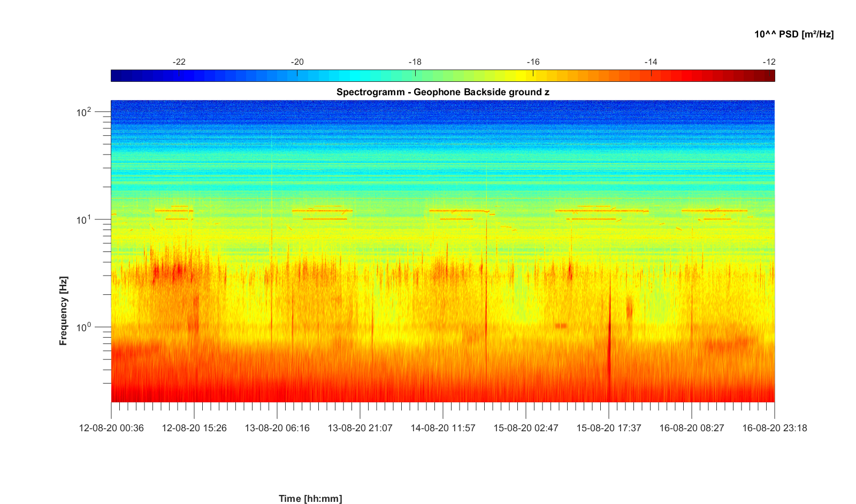Click the colorbar tick label '-14'
856x504 pixels.
651,62
